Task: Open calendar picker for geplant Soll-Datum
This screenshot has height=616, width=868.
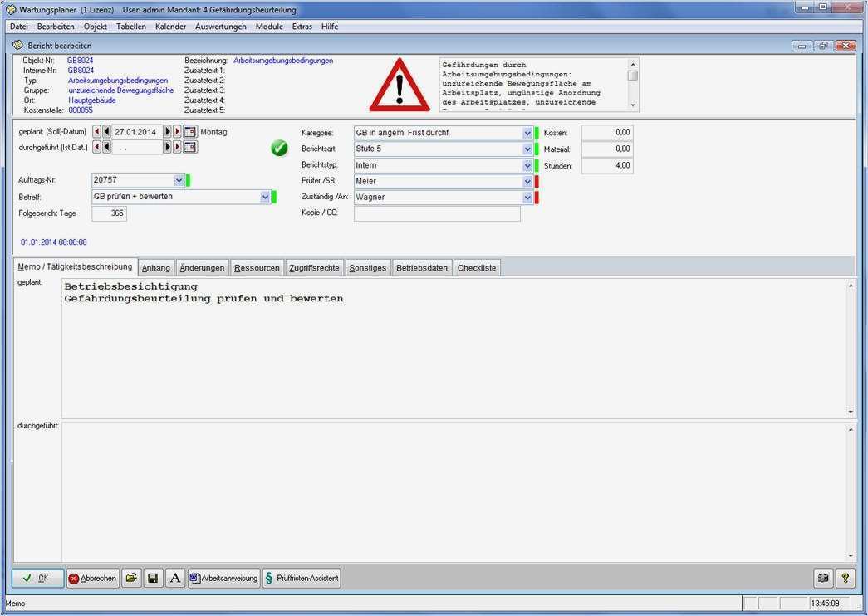Action: tap(190, 132)
